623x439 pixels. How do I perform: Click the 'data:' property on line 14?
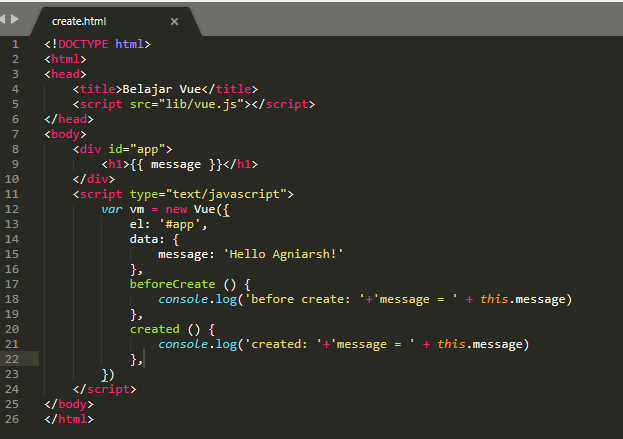tap(147, 239)
